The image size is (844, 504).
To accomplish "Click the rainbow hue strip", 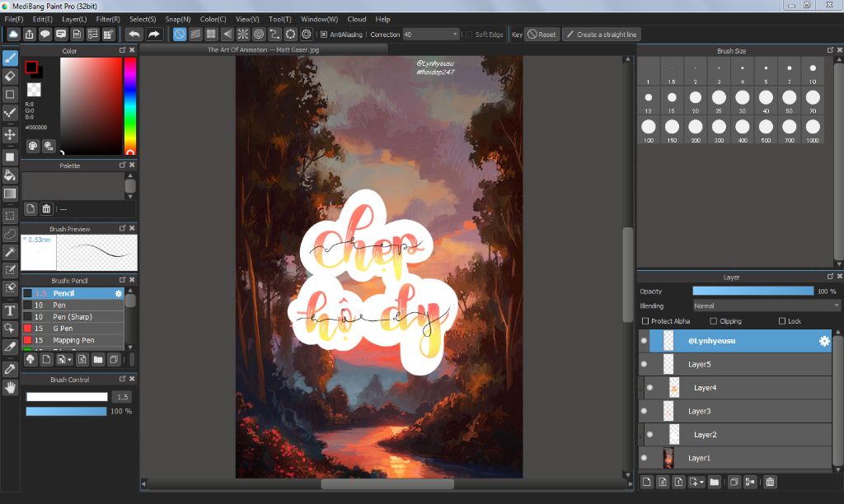I will click(x=129, y=106).
